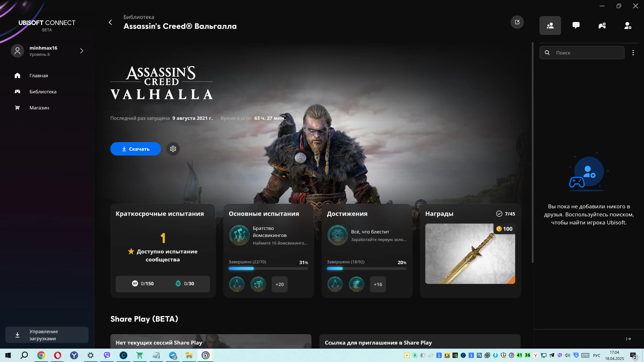
Task: Open the green shopping cart taskbar app
Action: 140,355
